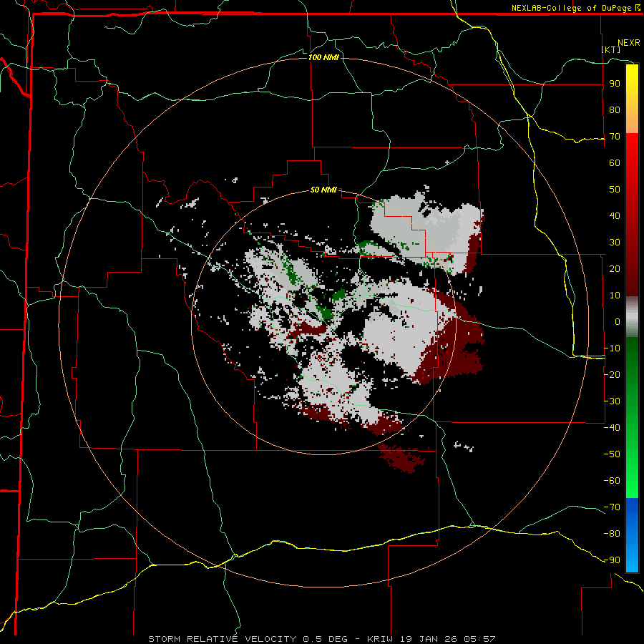644x644 pixels.
Task: Click the -80 value on the velocity scale
Action: pyautogui.click(x=612, y=534)
